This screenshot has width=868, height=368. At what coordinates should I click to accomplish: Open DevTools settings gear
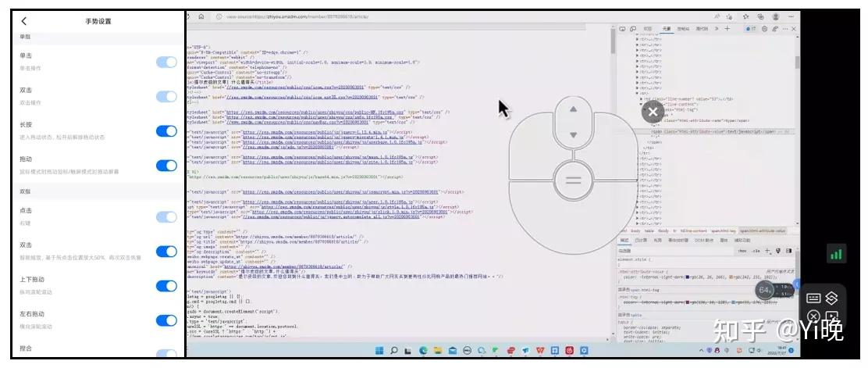(x=764, y=29)
